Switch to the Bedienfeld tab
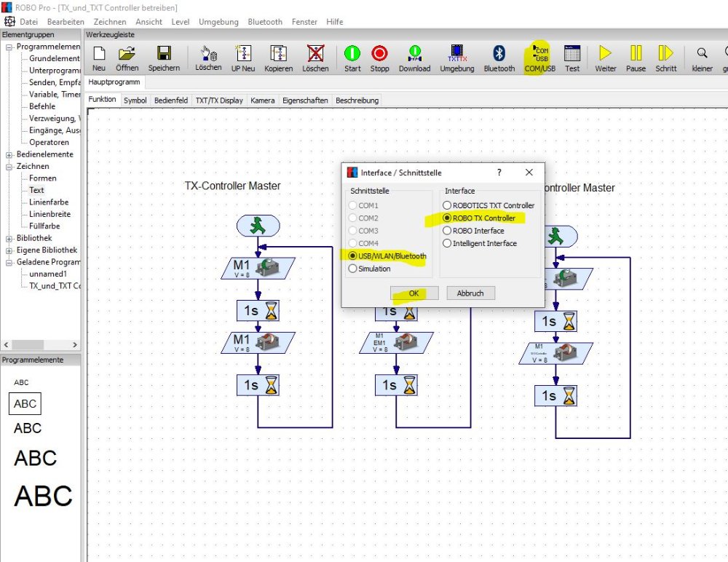728x562 pixels. pyautogui.click(x=171, y=100)
